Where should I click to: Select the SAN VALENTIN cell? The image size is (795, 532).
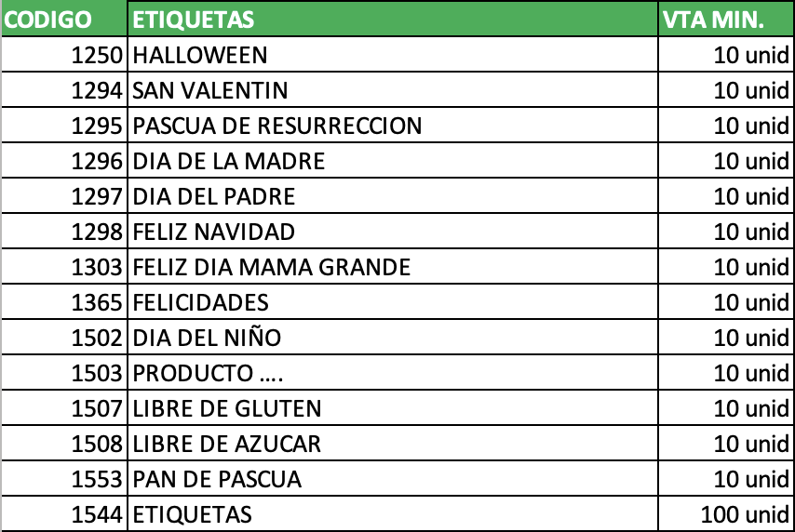pyautogui.click(x=393, y=89)
